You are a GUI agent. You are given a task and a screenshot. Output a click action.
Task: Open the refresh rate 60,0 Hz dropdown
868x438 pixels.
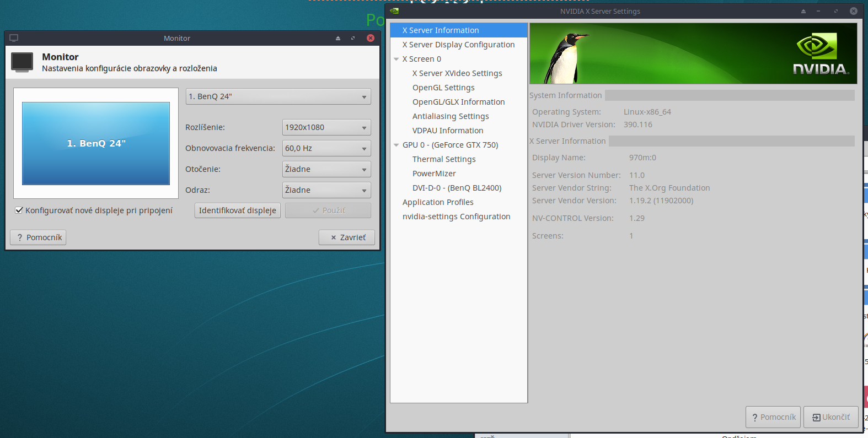pos(326,148)
